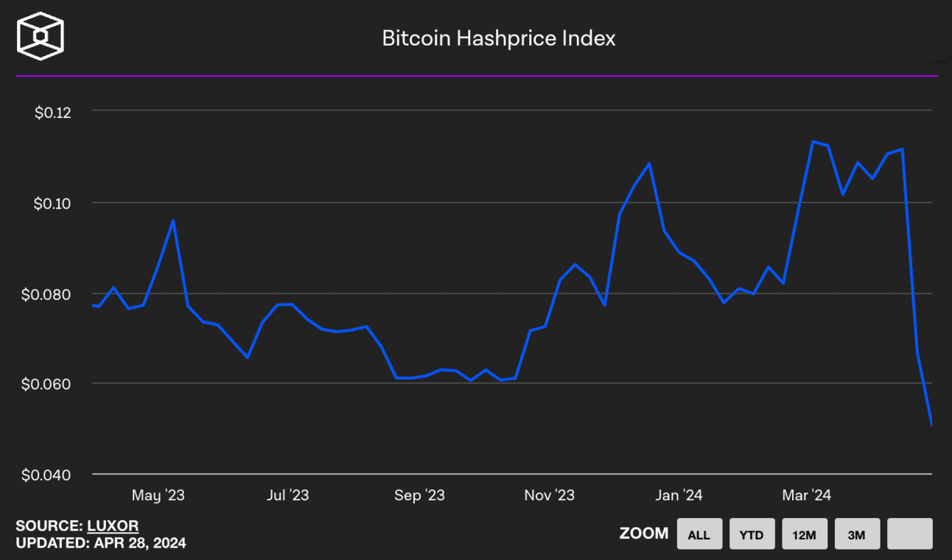Viewport: 952px width, 560px height.
Task: Click the blank zoom button
Action: (x=909, y=533)
